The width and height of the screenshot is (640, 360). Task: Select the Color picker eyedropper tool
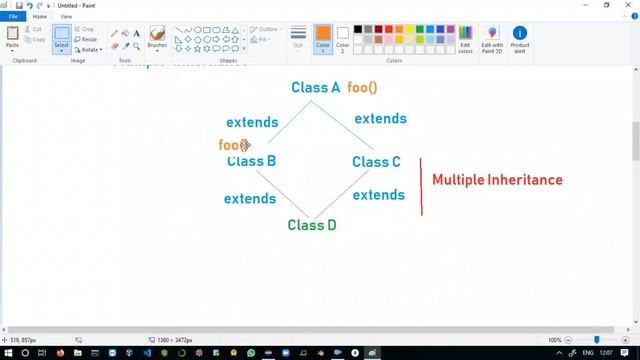[x=126, y=47]
